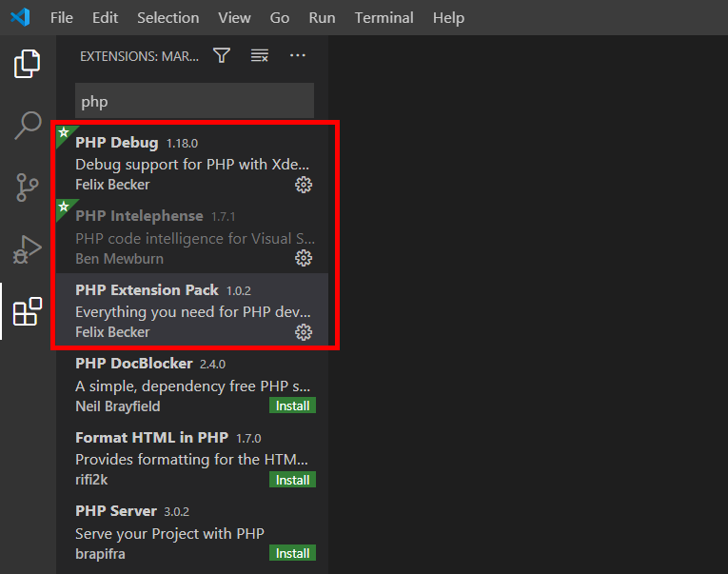Image resolution: width=728 pixels, height=574 pixels.
Task: Open the Source Control view
Action: [27, 188]
